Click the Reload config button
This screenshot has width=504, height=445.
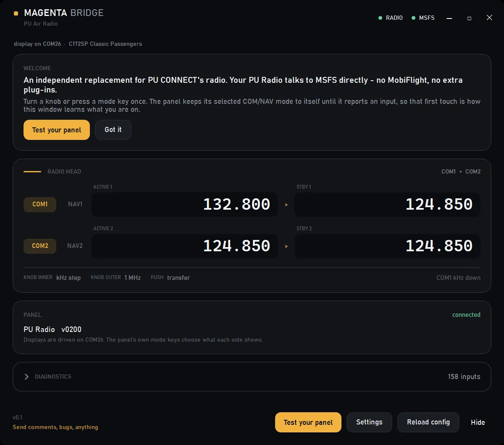(428, 422)
